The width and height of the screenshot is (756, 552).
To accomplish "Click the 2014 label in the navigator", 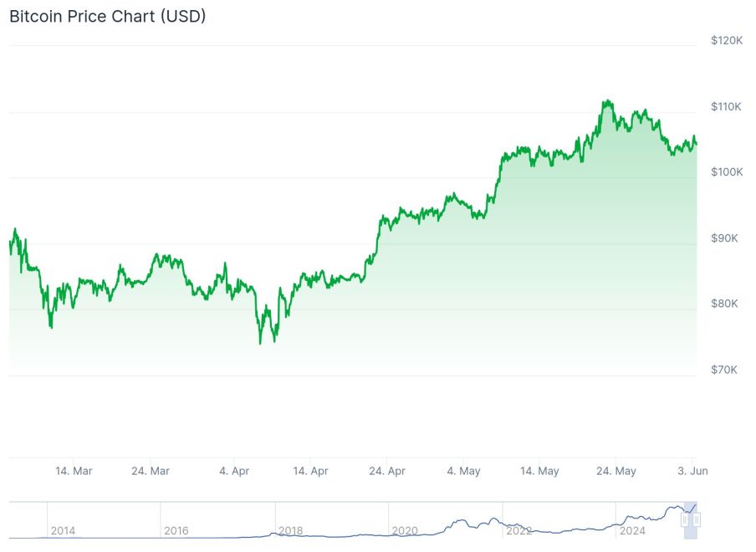I will coord(63,530).
